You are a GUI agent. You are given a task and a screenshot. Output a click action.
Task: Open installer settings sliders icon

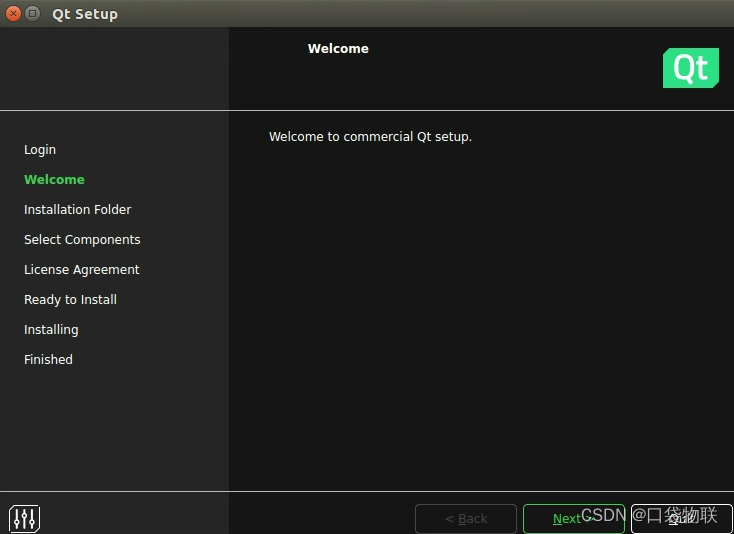pyautogui.click(x=24, y=518)
